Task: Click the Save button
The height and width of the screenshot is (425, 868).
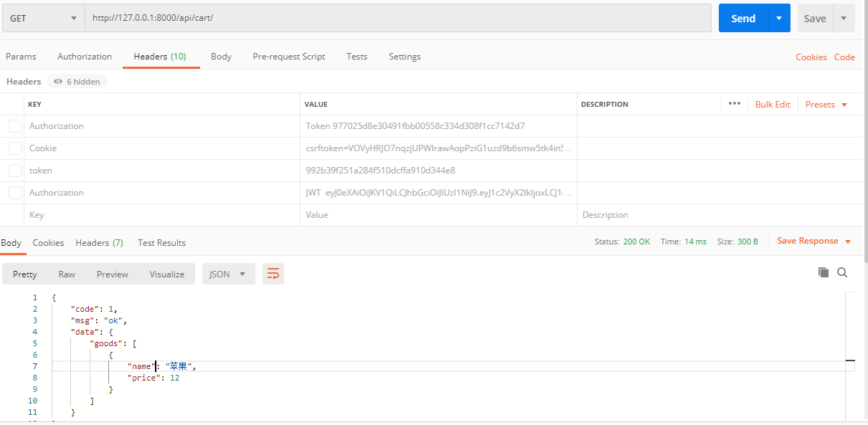Action: 815,18
